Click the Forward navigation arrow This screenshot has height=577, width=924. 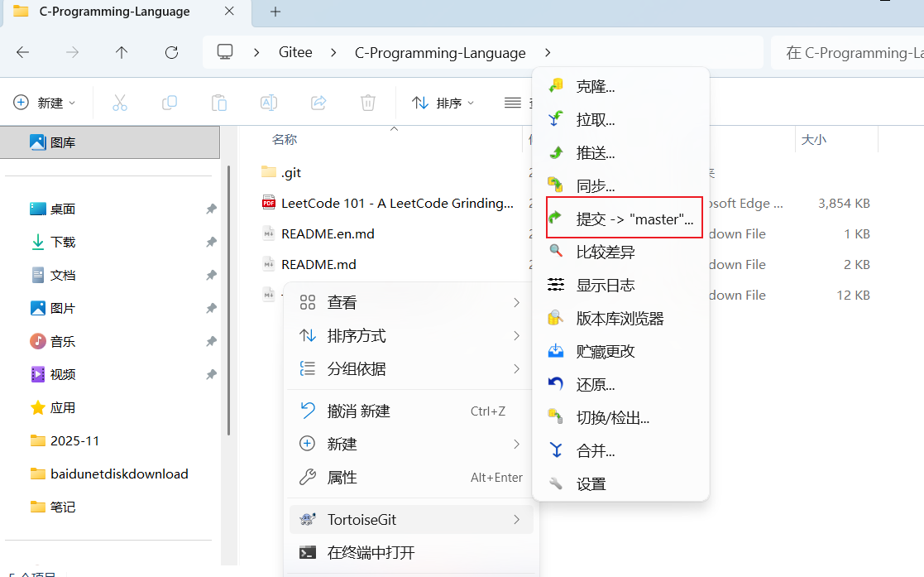click(x=73, y=52)
